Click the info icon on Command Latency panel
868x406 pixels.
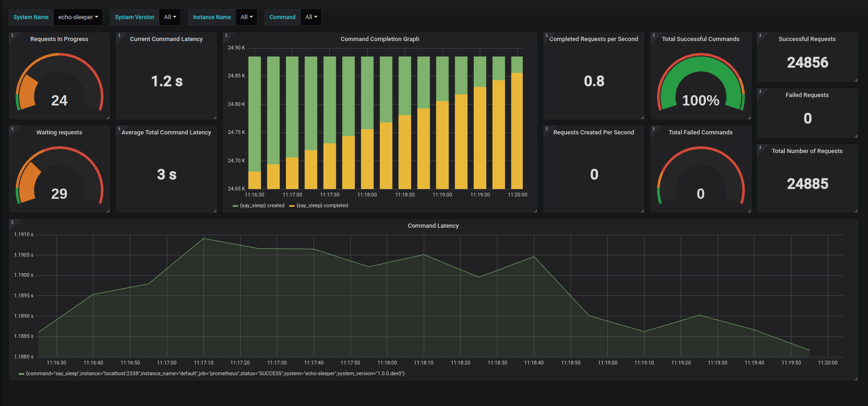12,222
